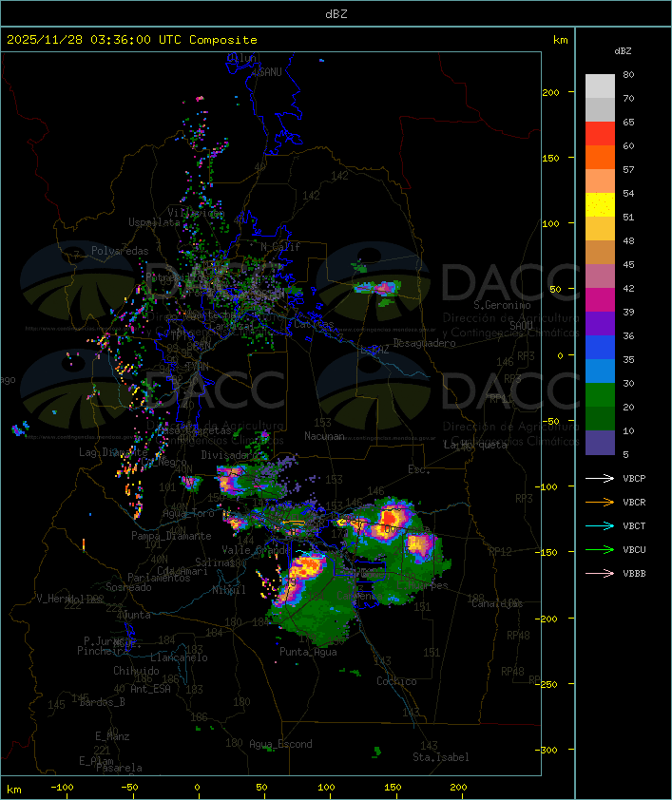The image size is (672, 800).
Task: Click the Uspallata place label
Action: 154,222
